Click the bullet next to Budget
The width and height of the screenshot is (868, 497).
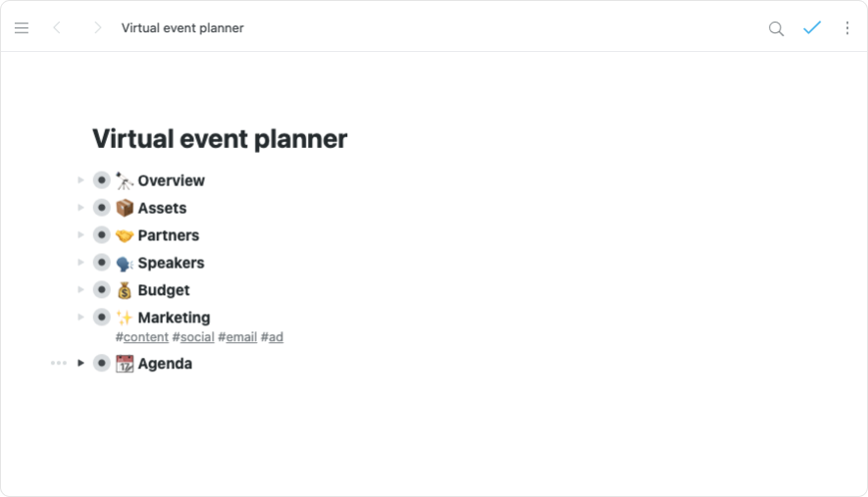[101, 290]
